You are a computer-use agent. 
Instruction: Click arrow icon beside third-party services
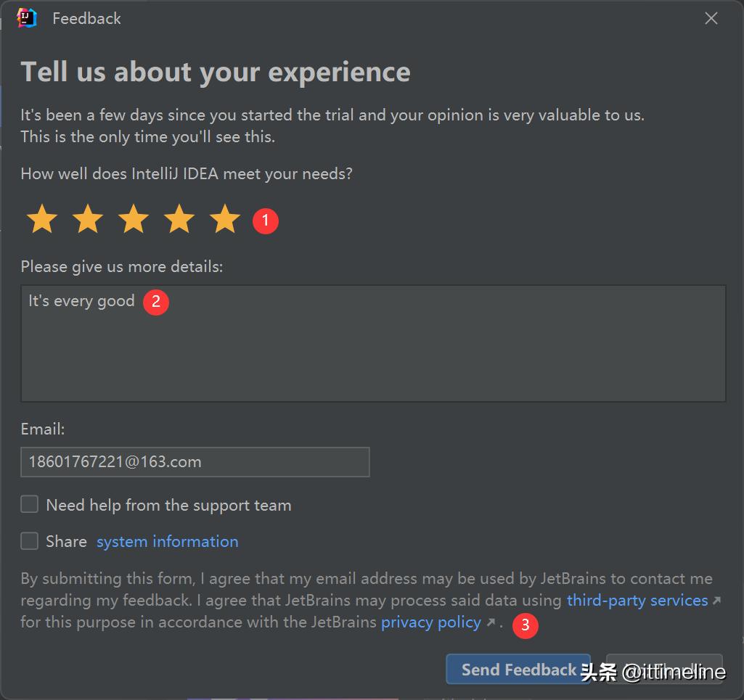coord(717,601)
